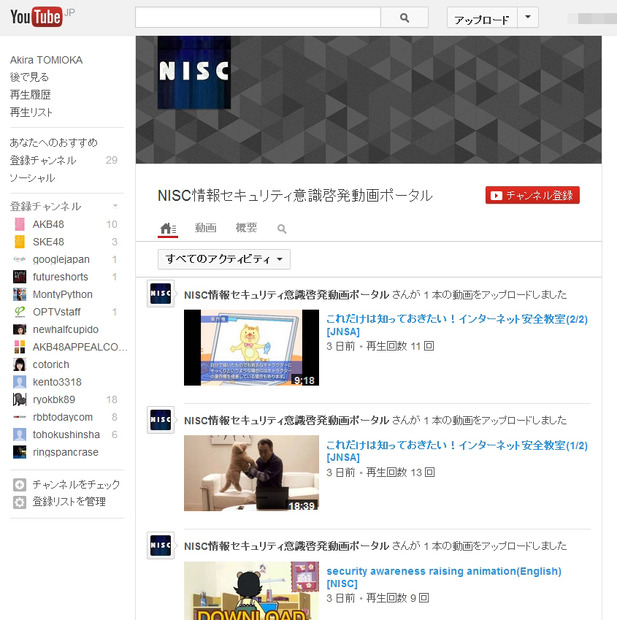Screen dimensions: 617x620
Task: Click the tohokushinsha channel icon
Action: pos(19,435)
